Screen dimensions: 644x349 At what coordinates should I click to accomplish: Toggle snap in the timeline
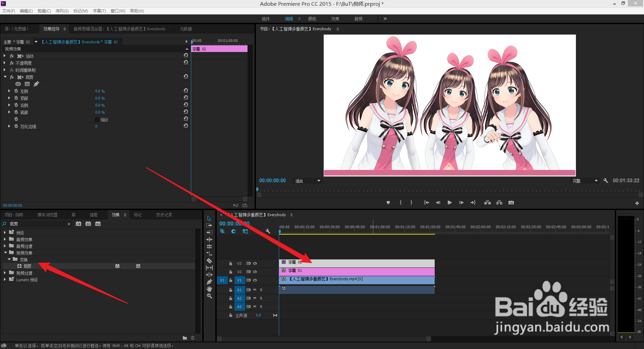point(233,231)
